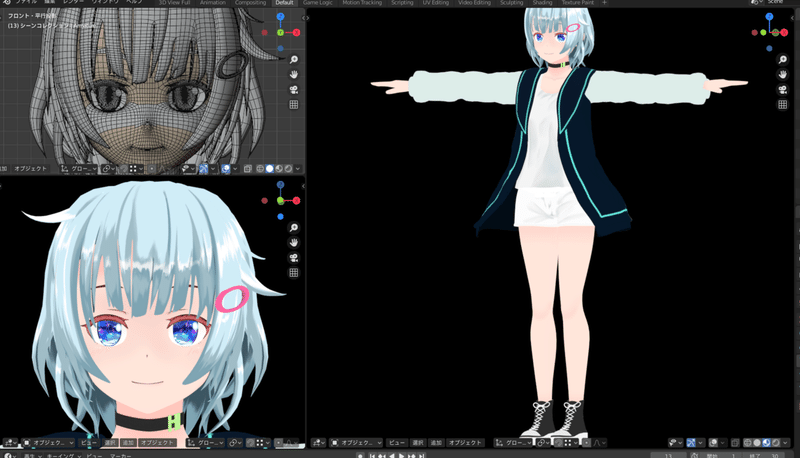
Task: Open editor type menu in right viewport header
Action: (318, 443)
